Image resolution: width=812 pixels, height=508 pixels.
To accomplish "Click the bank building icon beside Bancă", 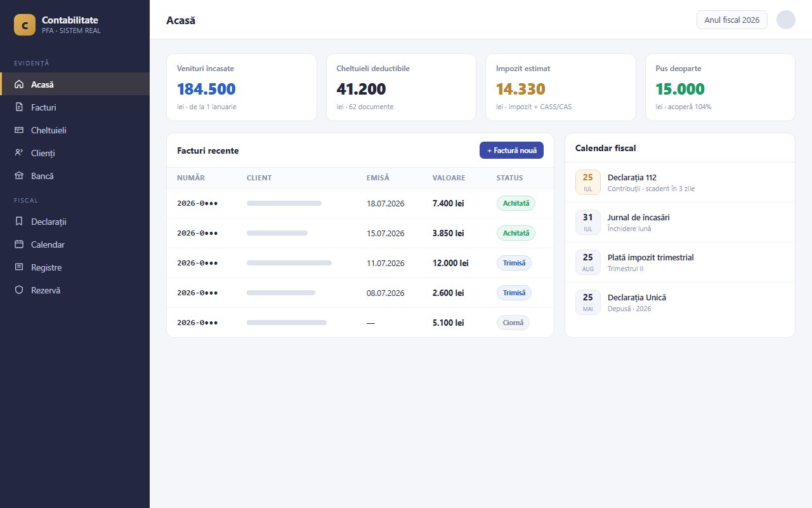I will point(19,175).
